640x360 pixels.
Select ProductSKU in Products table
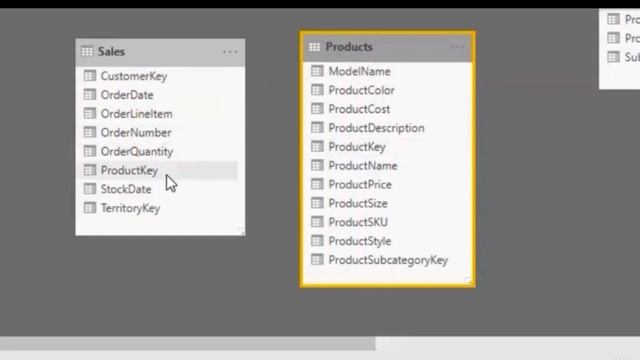(358, 222)
